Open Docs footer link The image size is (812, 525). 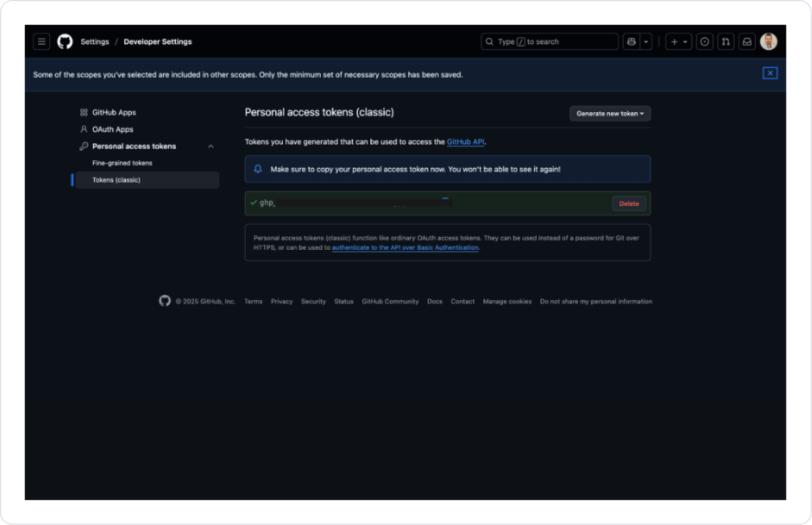[435, 301]
